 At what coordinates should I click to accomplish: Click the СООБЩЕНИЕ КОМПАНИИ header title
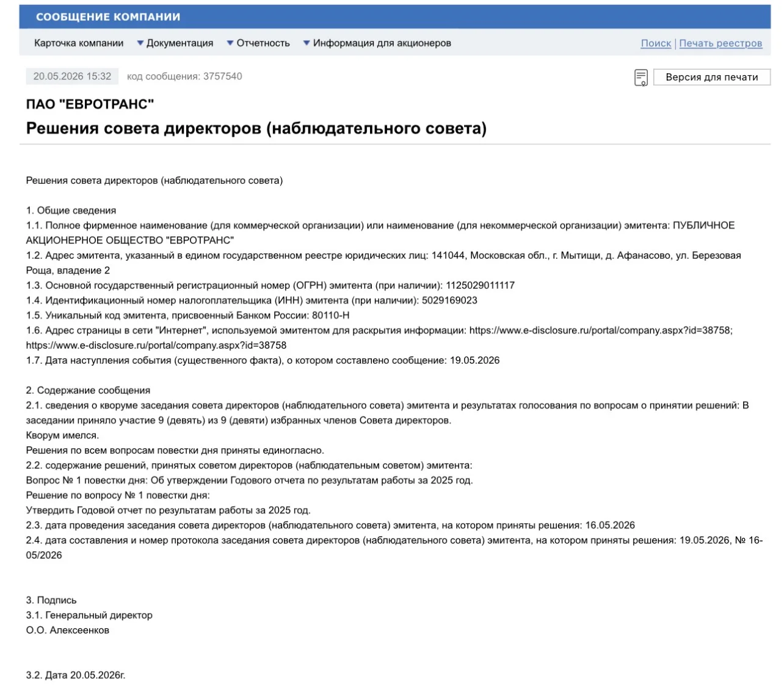pyautogui.click(x=108, y=17)
